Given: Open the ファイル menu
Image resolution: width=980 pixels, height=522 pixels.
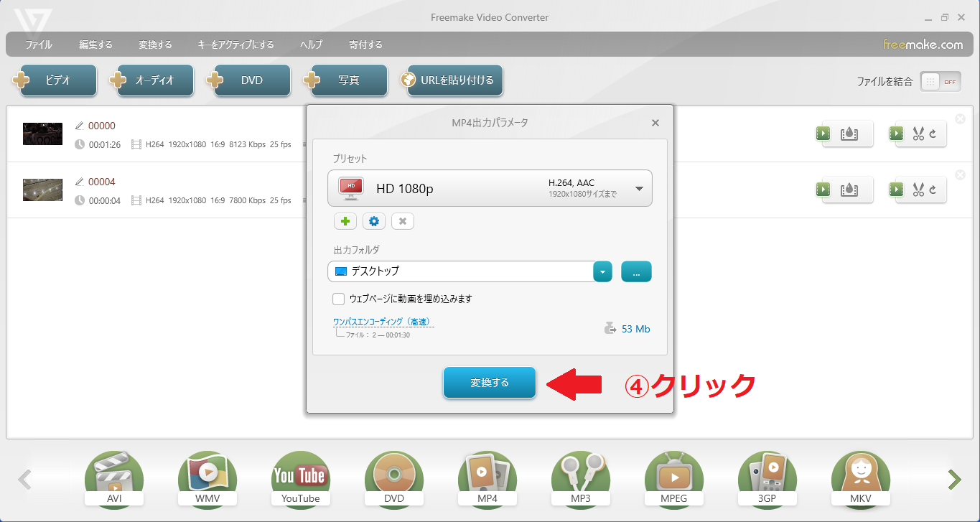Looking at the screenshot, I should 39,45.
